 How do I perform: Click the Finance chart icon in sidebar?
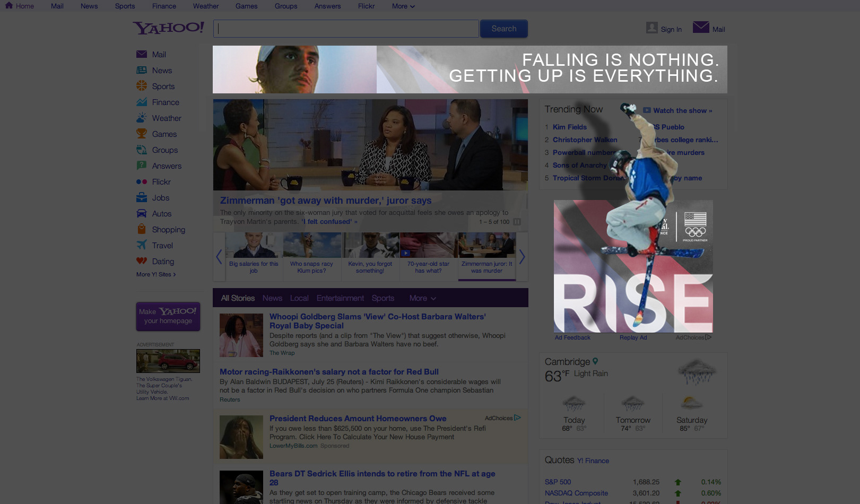click(x=142, y=102)
